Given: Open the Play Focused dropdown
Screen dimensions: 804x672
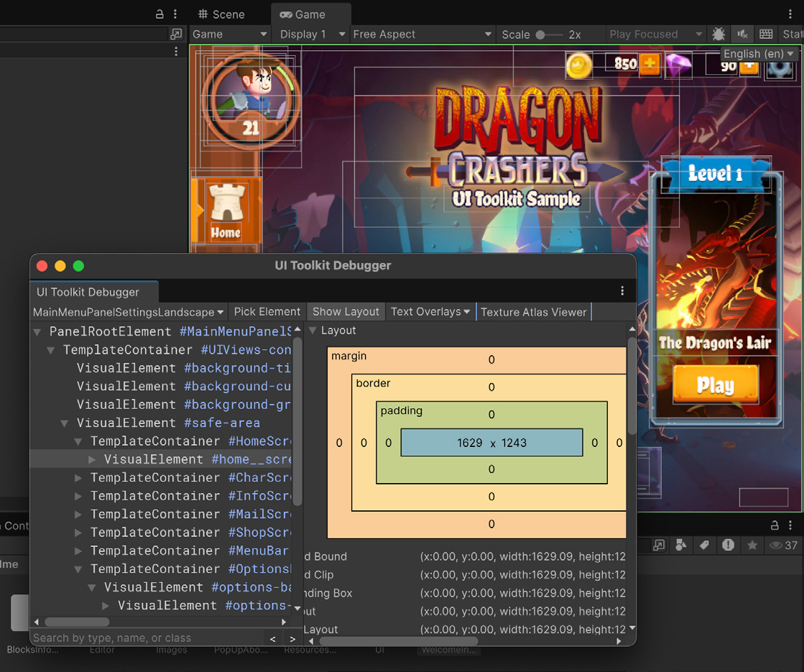Looking at the screenshot, I should coord(656,34).
